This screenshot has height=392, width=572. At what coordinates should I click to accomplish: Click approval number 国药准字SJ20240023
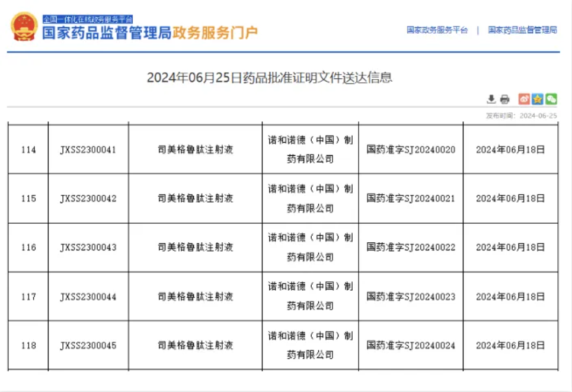click(411, 297)
